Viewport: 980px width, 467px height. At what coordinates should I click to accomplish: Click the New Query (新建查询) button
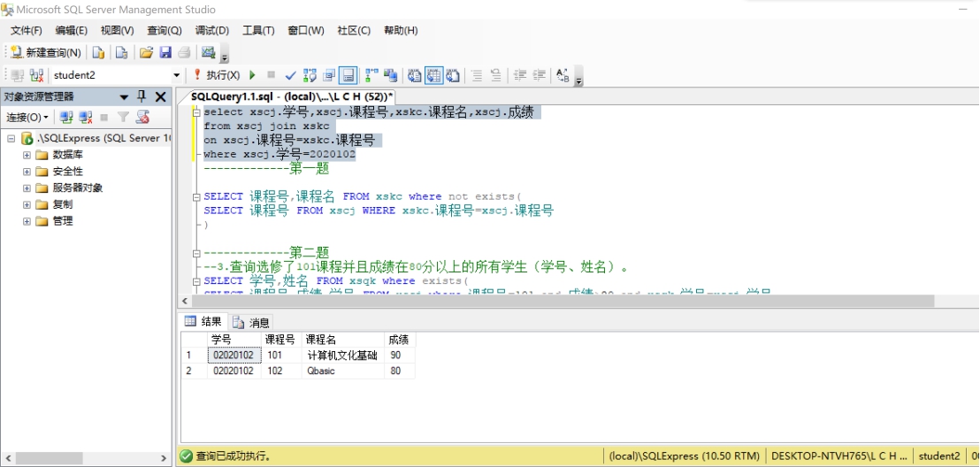[46, 53]
